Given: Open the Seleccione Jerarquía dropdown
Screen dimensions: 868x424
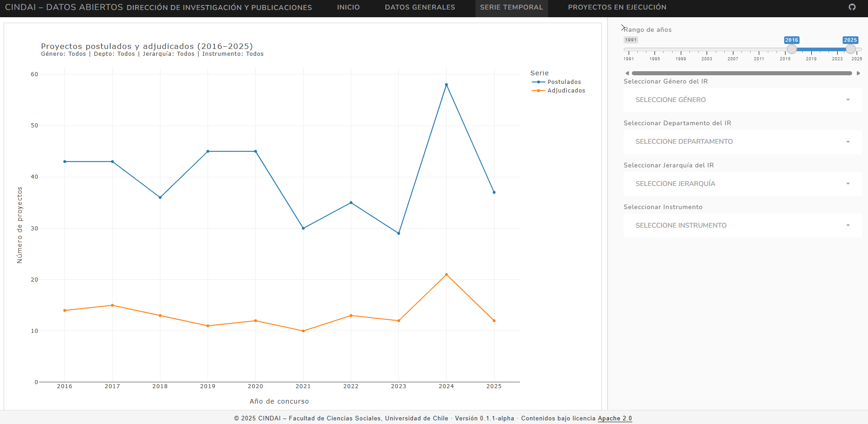Looking at the screenshot, I should point(742,184).
